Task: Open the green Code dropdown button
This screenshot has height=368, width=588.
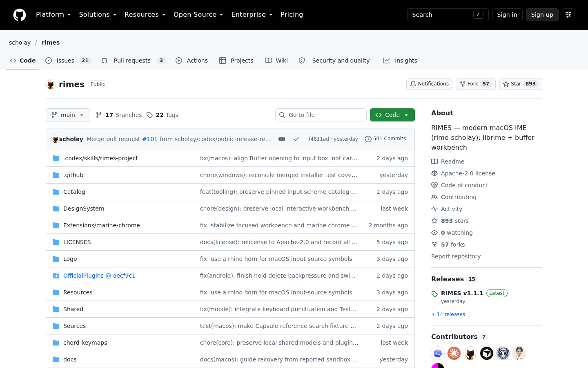Action: [392, 115]
